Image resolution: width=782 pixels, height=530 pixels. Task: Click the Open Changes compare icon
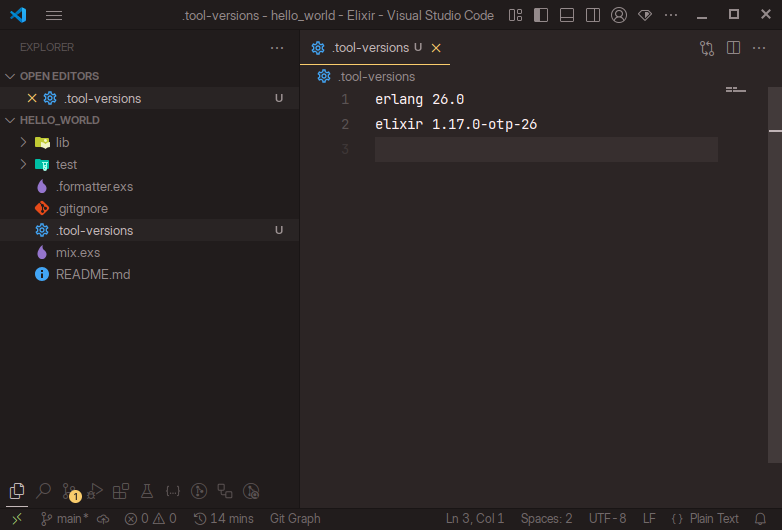point(707,47)
